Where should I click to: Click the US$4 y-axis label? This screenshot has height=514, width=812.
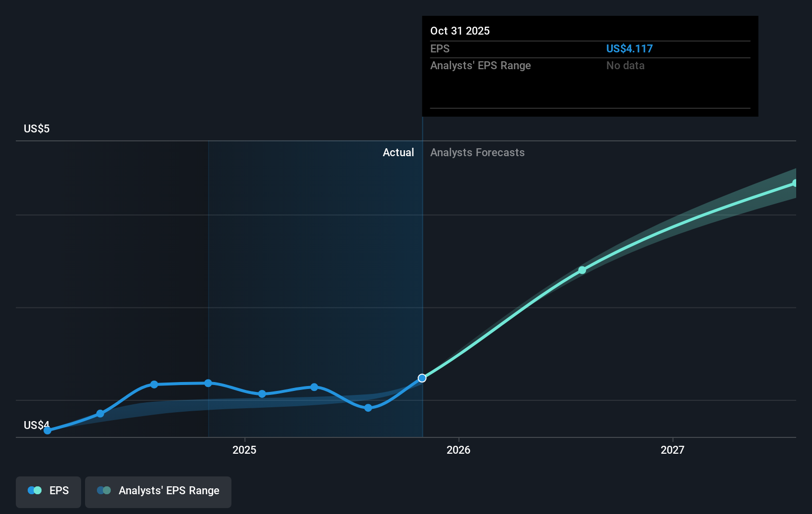pyautogui.click(x=37, y=425)
